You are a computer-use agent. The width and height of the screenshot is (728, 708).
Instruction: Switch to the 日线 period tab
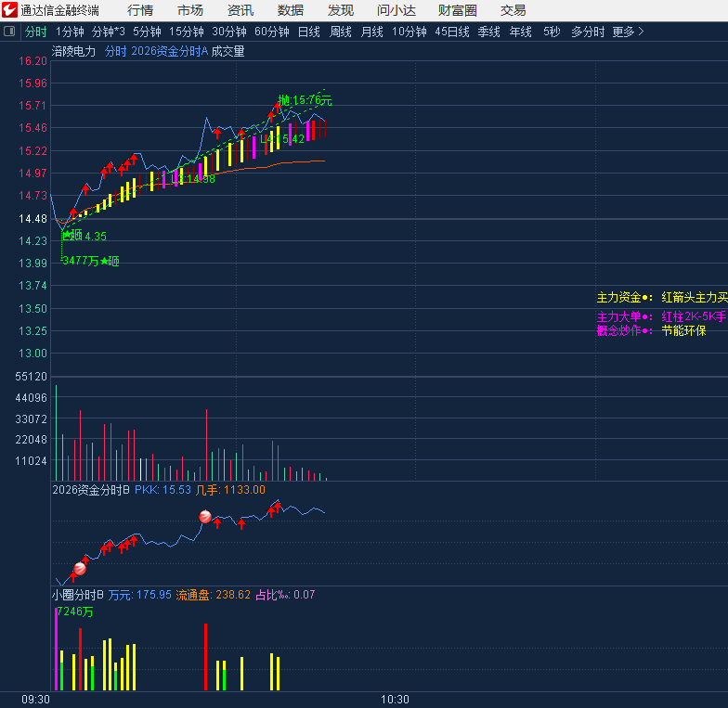[308, 32]
